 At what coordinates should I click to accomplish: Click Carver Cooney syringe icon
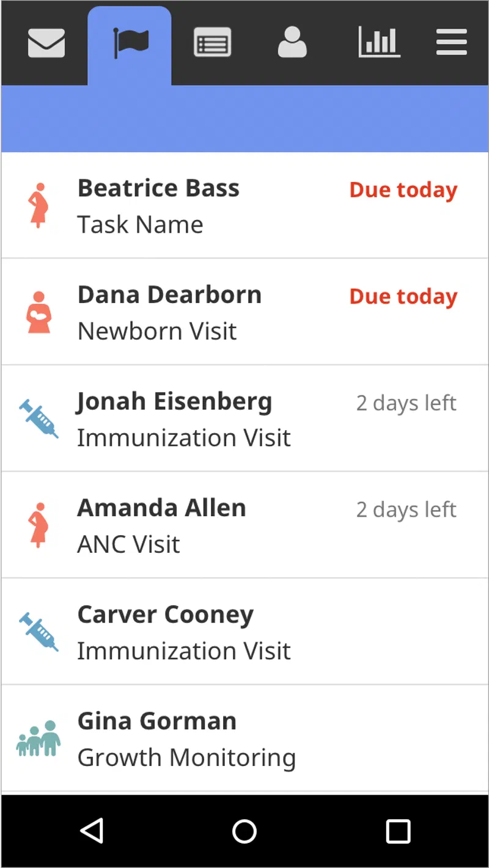(x=39, y=632)
